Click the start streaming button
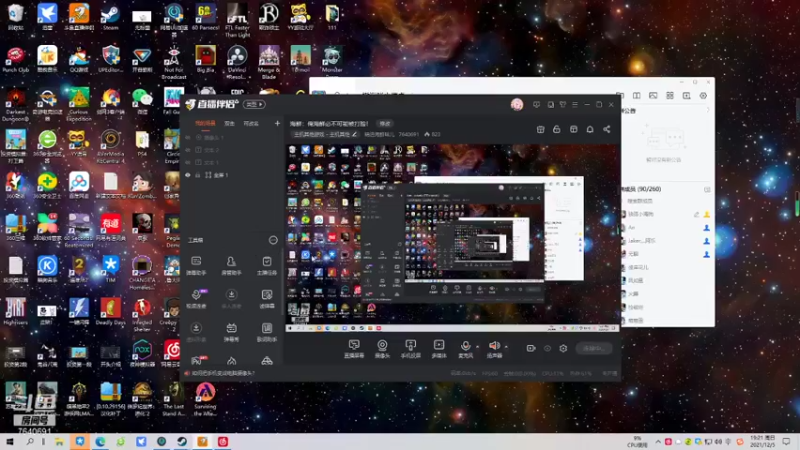This screenshot has width=800, height=450. (x=594, y=348)
